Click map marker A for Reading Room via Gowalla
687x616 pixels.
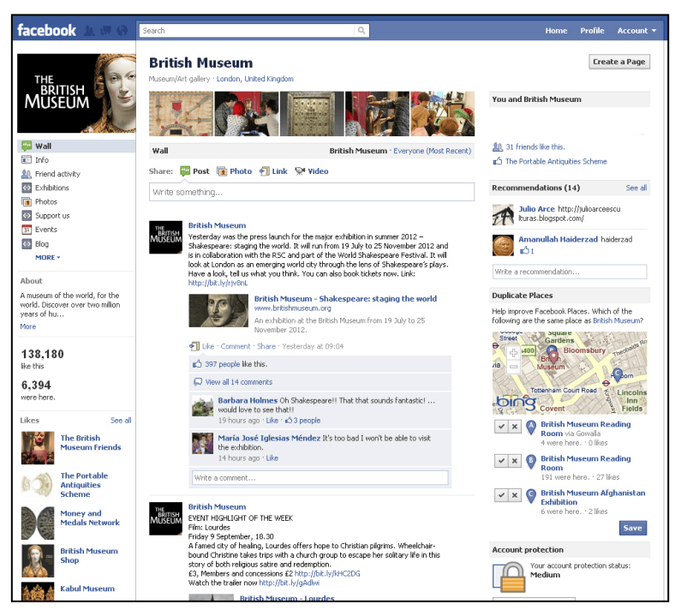(531, 428)
